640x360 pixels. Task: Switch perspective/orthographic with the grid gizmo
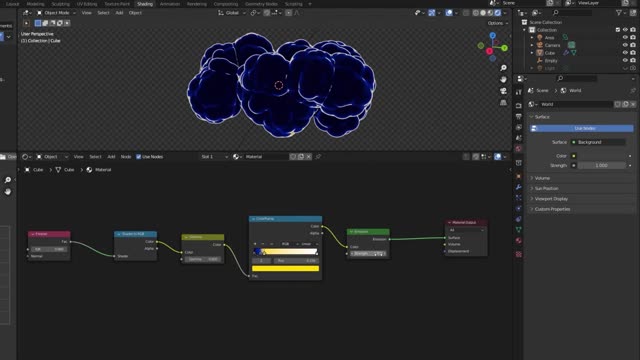[x=503, y=102]
